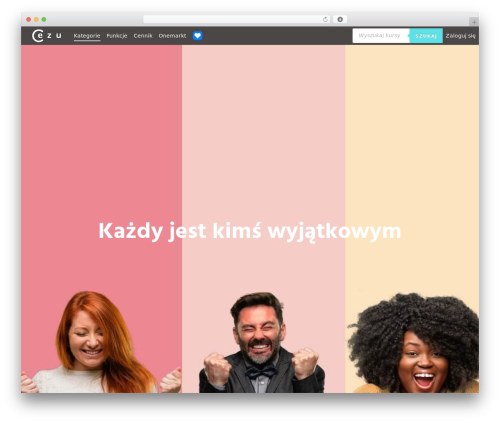The height and width of the screenshot is (423, 500).
Task: Open the Zaloguj się login link
Action: pos(461,36)
